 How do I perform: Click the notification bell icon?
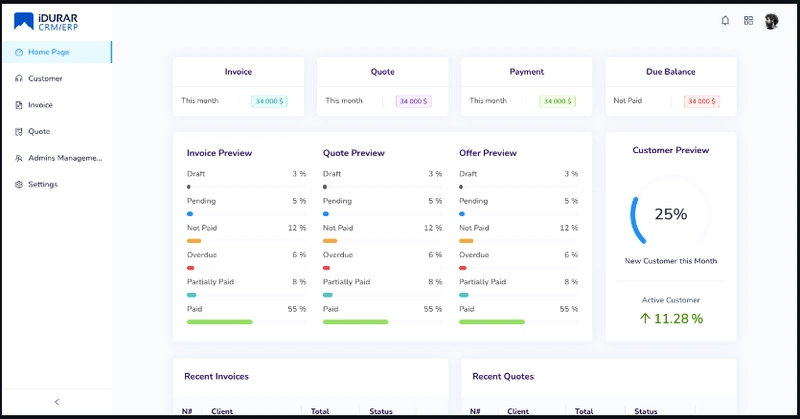[725, 21]
